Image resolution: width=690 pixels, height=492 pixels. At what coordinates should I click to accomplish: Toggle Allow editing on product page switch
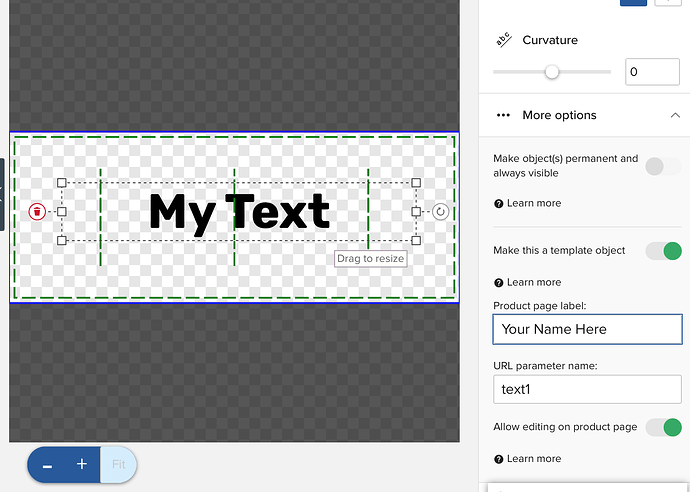click(x=663, y=427)
